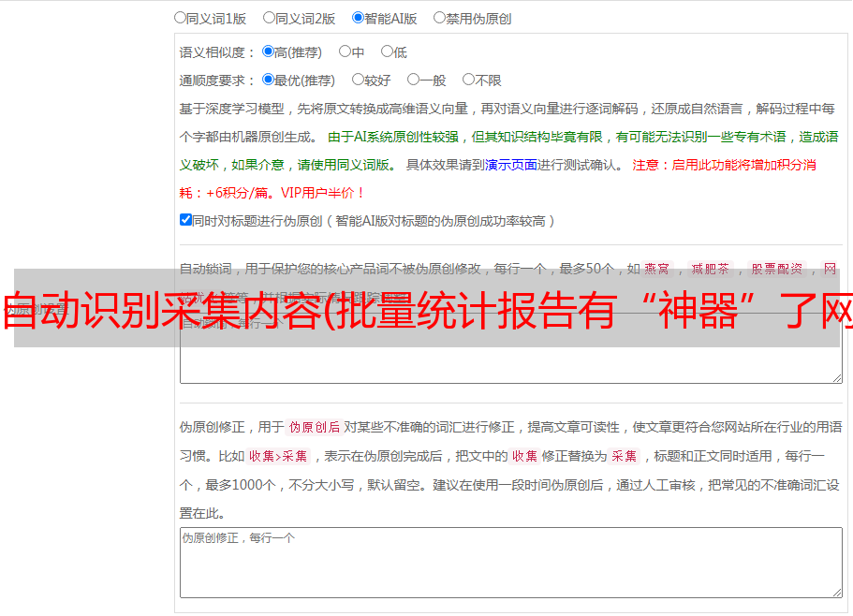853x616 pixels.
Task: Click the green 请使用同义词版 text
Action: [344, 165]
